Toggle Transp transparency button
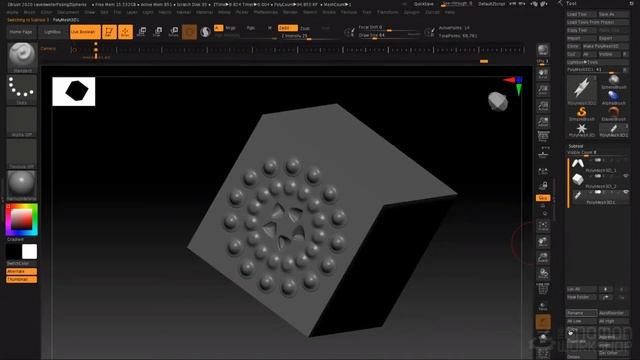 point(543,305)
